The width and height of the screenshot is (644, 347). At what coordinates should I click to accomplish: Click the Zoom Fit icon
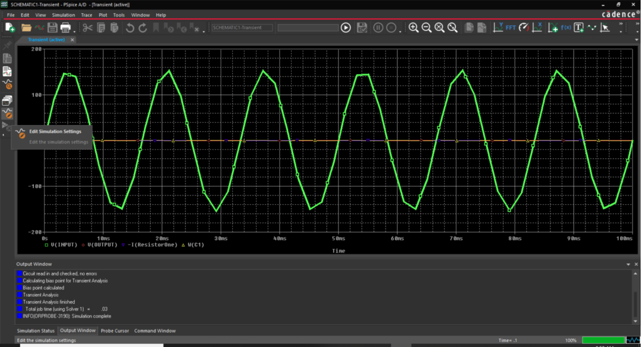pyautogui.click(x=453, y=28)
